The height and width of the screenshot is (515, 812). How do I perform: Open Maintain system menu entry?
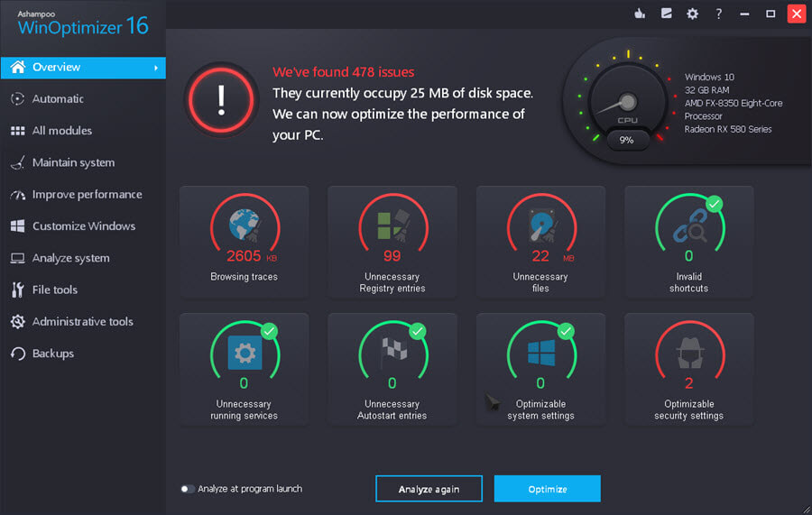[x=74, y=162]
